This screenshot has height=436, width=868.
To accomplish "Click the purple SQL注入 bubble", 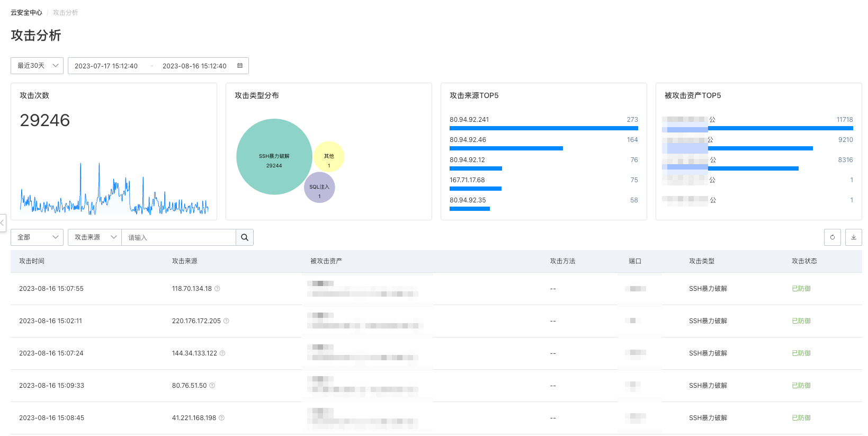I will coord(319,188).
